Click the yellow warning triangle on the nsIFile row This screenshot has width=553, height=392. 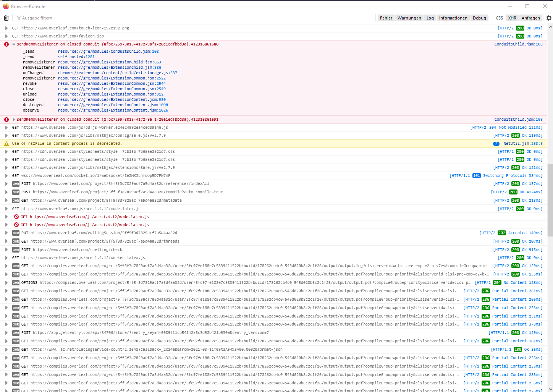[x=6, y=143]
